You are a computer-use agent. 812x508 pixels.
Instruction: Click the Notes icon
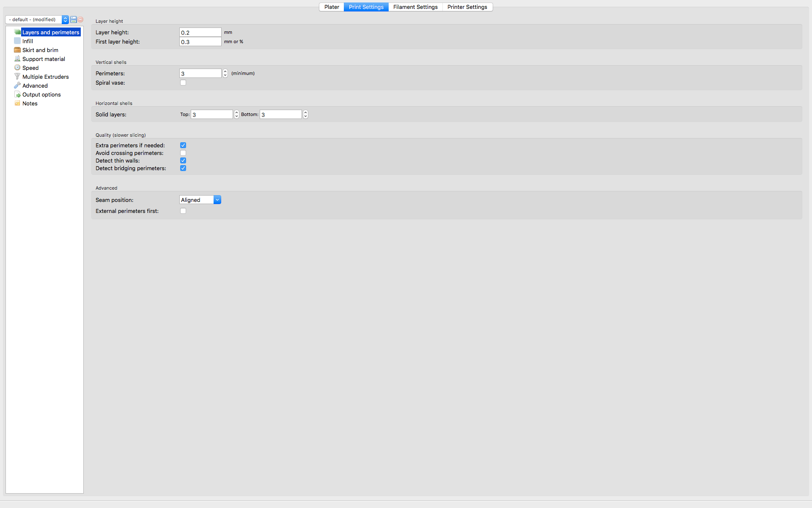coord(17,103)
